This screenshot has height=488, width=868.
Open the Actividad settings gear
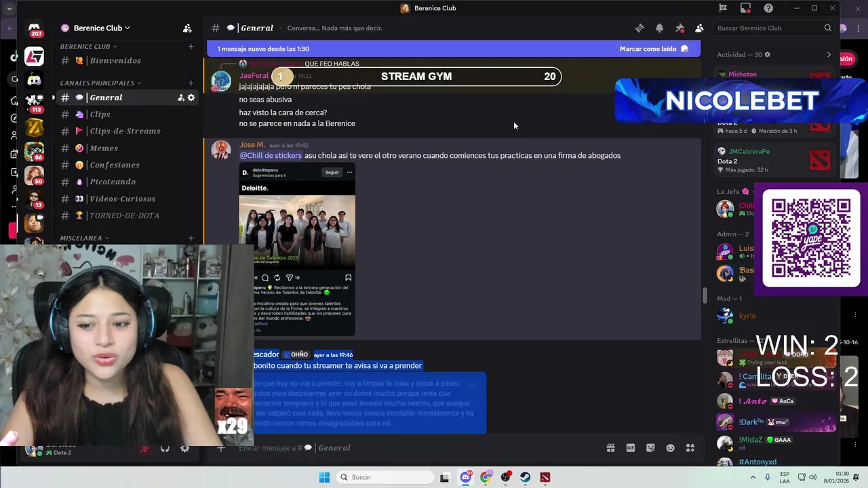(x=767, y=55)
